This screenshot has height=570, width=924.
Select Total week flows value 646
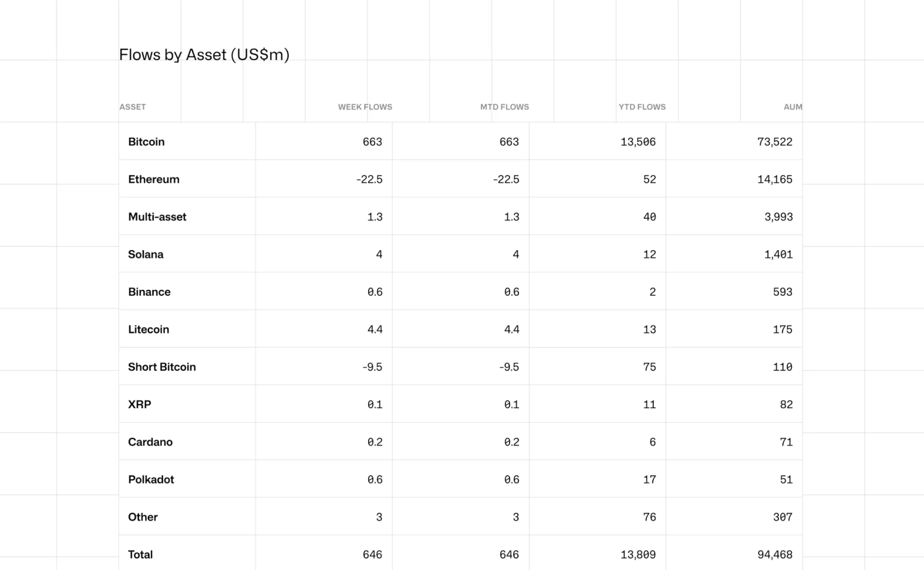(x=372, y=554)
